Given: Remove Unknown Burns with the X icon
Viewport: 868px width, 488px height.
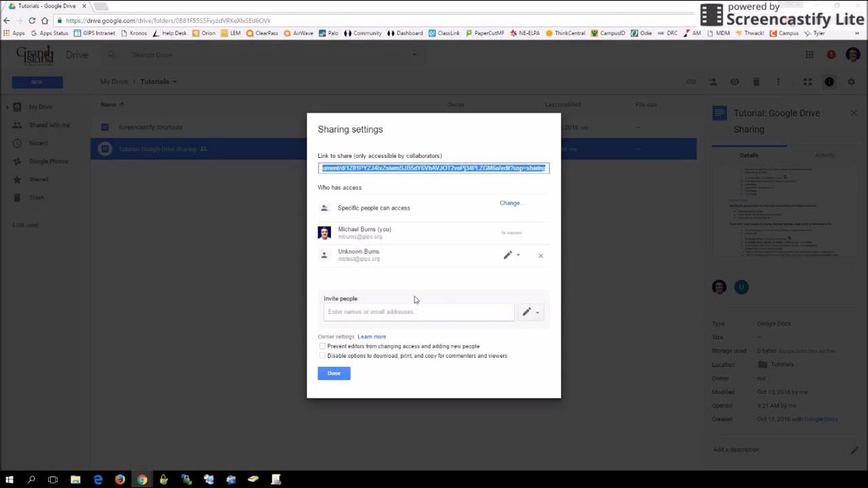Looking at the screenshot, I should click(x=540, y=256).
